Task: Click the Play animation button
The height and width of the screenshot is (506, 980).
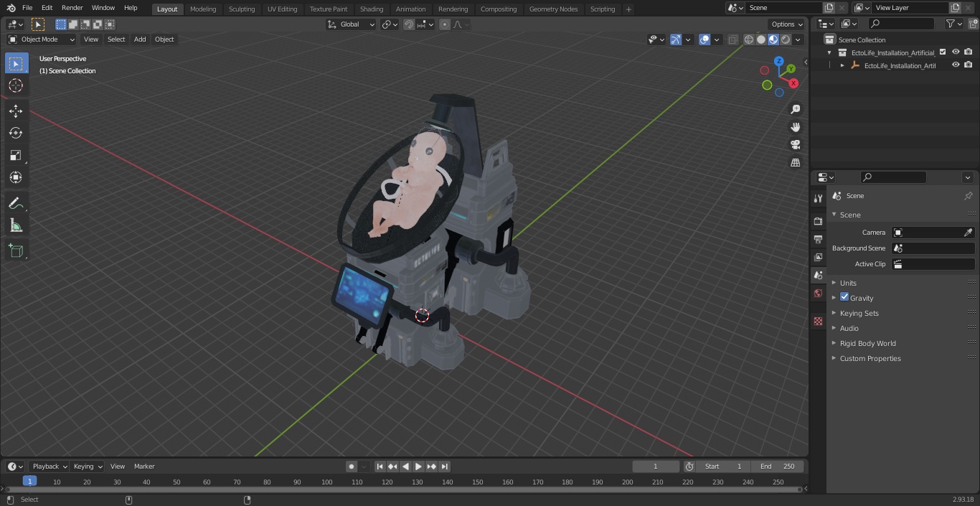Action: (x=418, y=467)
